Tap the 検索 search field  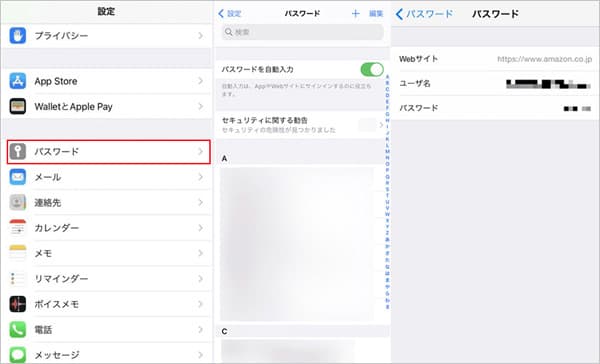(303, 32)
